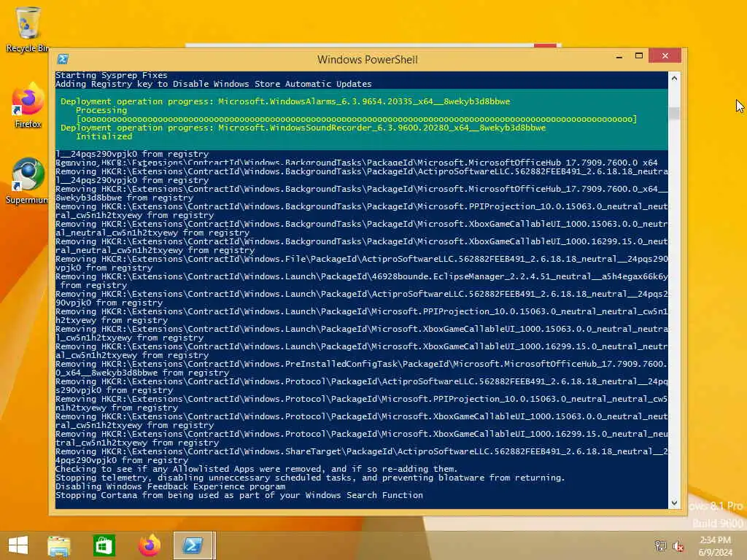Click 'Disabling Windows Feedback Experience program' line
Screen dimensions: 747x560
170,486
